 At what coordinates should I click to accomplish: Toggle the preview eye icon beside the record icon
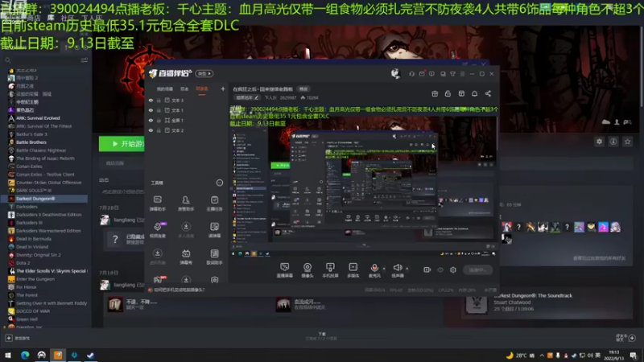[x=440, y=269]
